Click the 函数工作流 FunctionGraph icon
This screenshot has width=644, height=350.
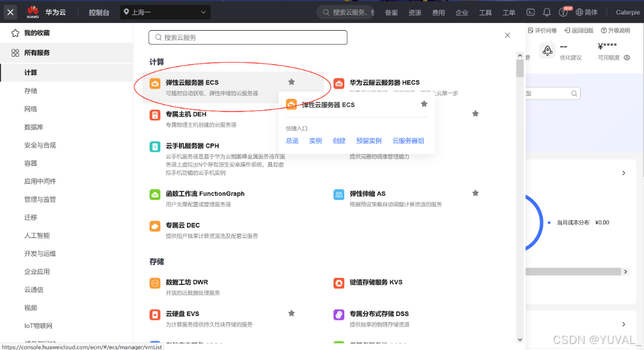155,195
